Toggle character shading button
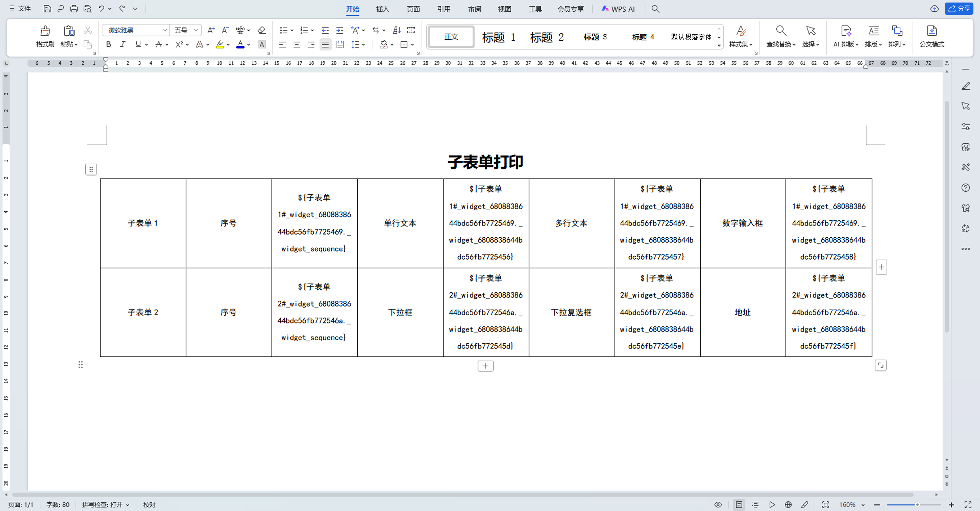Image resolution: width=980 pixels, height=511 pixels. pos(262,44)
